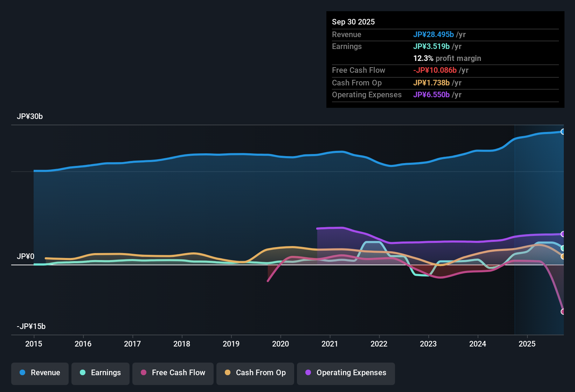Select the Operating Expenses endpoint marker
The width and height of the screenshot is (575, 392).
[x=563, y=234]
